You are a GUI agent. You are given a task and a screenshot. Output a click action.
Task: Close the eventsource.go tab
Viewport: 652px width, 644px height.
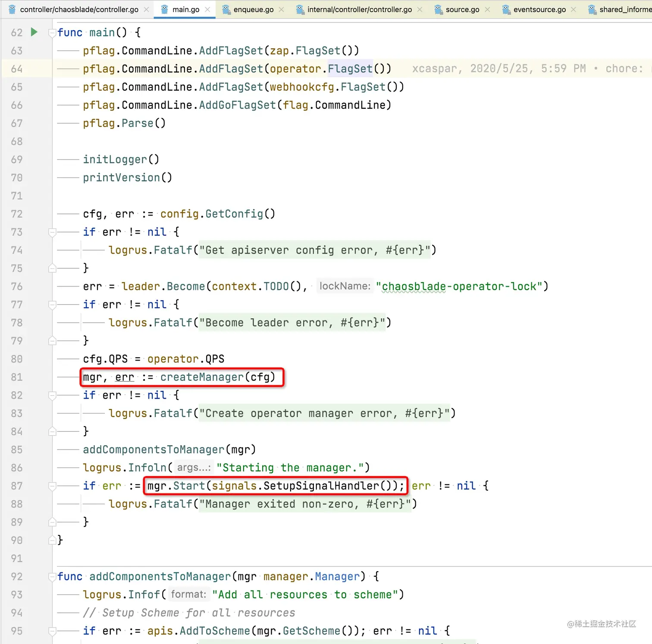pyautogui.click(x=573, y=9)
